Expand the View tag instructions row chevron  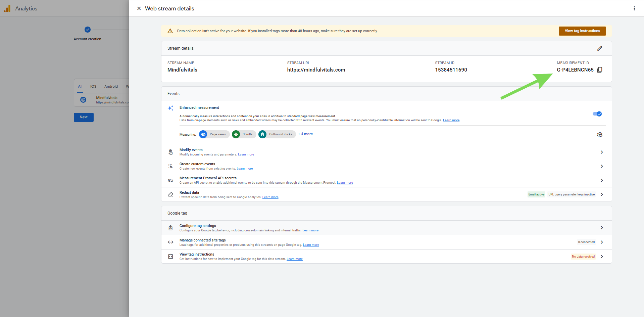pos(602,257)
